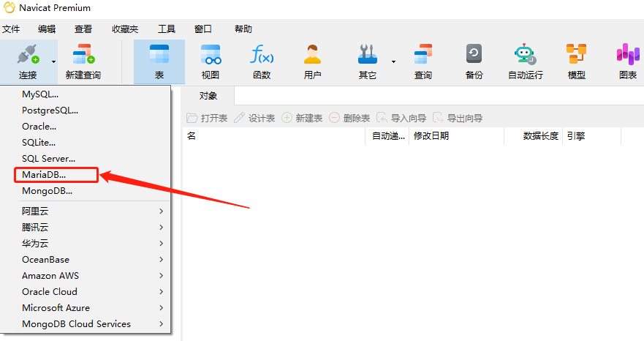Click the Navicat Premium app logo
Image resolution: width=644 pixels, height=341 pixels.
coord(9,8)
